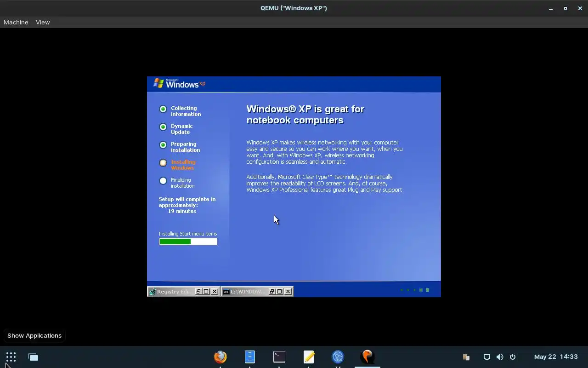Click the "Windows® XP is great for notebook computers" heading

coord(305,115)
